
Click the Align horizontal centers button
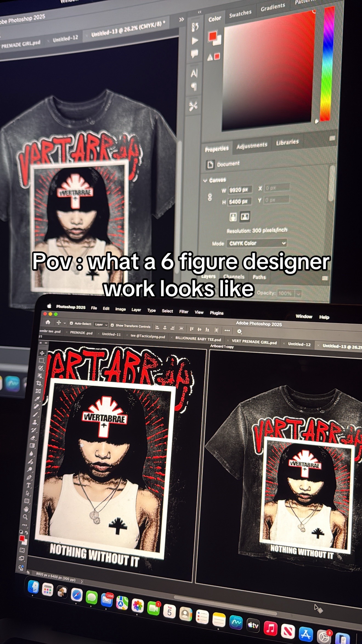click(165, 327)
